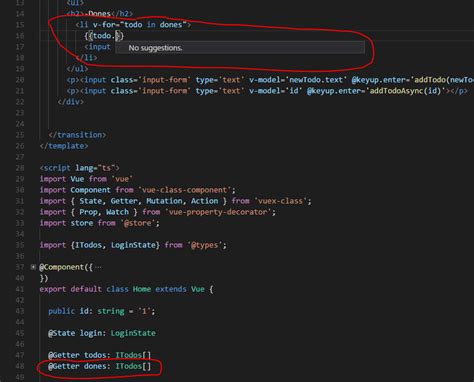The height and width of the screenshot is (382, 474).
Task: Click the class name 'Home'
Action: [x=142, y=289]
